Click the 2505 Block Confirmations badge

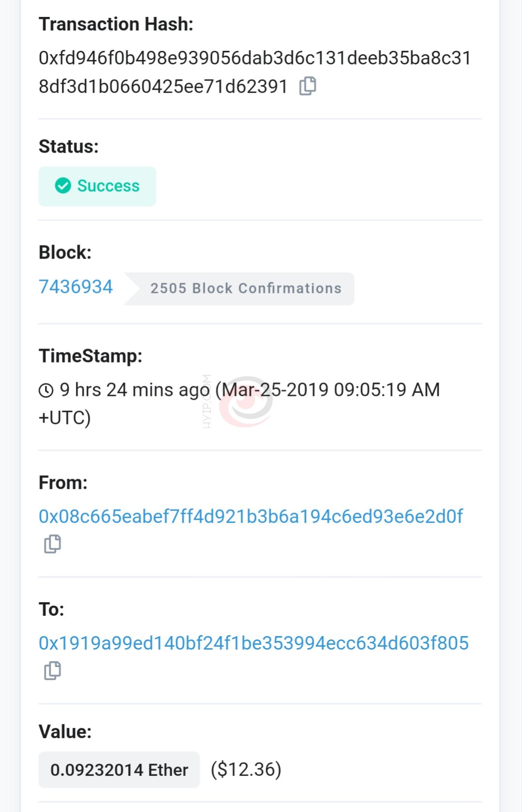(245, 289)
